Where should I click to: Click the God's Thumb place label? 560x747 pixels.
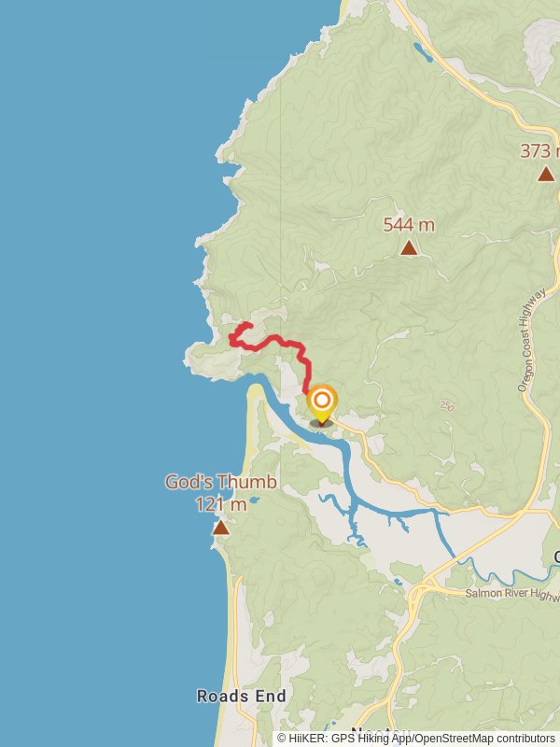(x=221, y=482)
